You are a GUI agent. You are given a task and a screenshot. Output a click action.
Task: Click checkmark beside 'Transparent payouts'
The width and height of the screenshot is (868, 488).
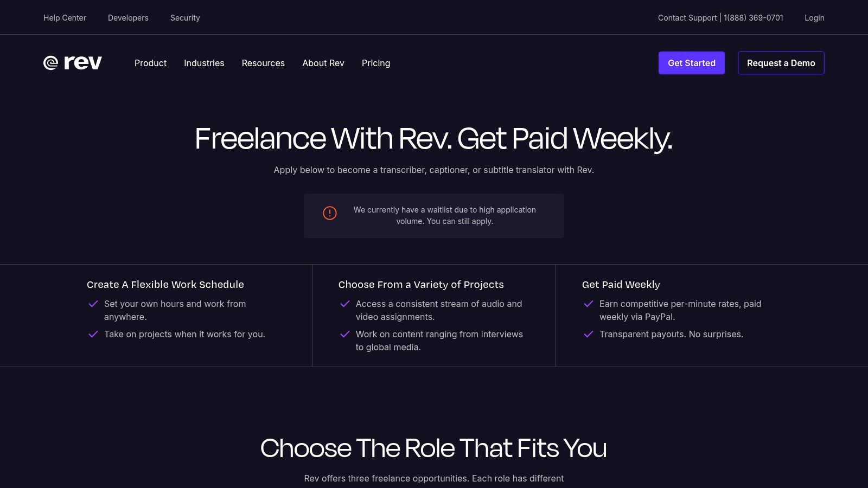point(588,334)
